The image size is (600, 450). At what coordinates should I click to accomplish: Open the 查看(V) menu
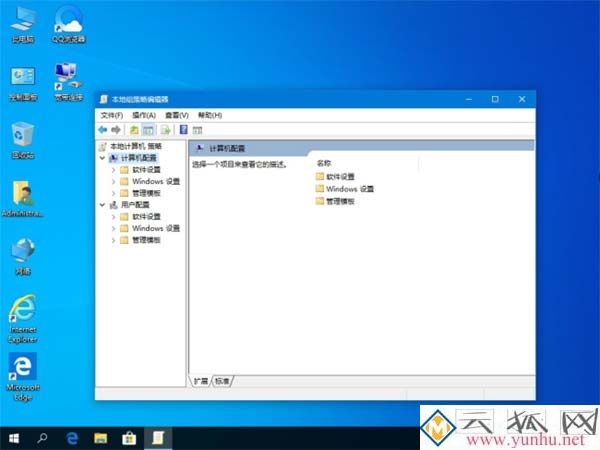pyautogui.click(x=177, y=115)
